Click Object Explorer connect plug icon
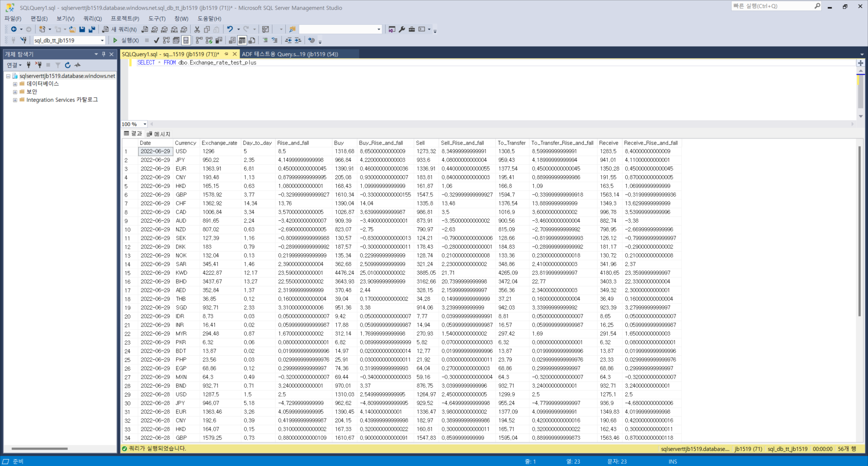 [x=28, y=65]
